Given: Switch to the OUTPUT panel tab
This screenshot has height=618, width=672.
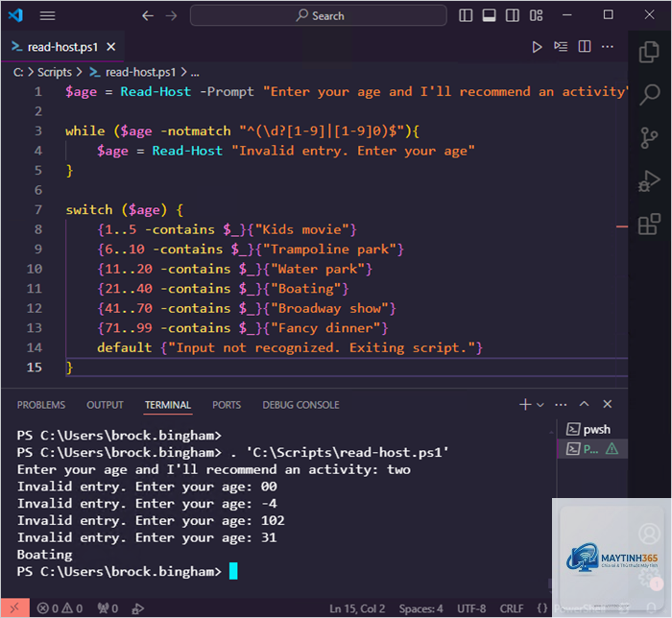Looking at the screenshot, I should click(x=105, y=405).
